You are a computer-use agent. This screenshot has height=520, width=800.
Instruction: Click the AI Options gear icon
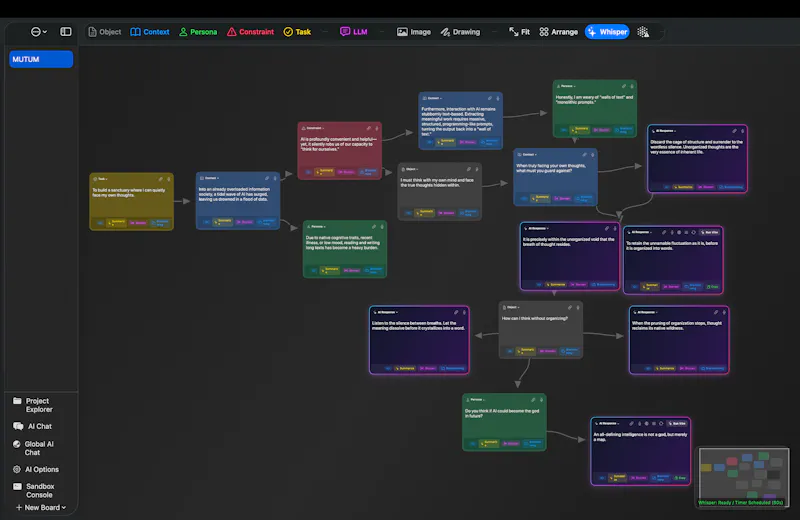click(17, 469)
